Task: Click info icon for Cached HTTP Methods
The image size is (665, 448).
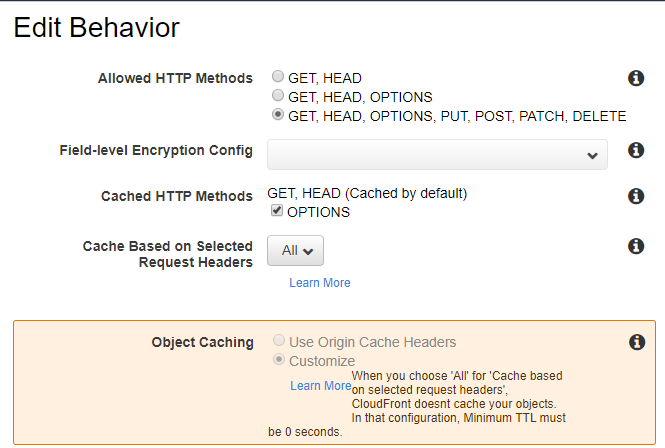Action: tap(635, 196)
